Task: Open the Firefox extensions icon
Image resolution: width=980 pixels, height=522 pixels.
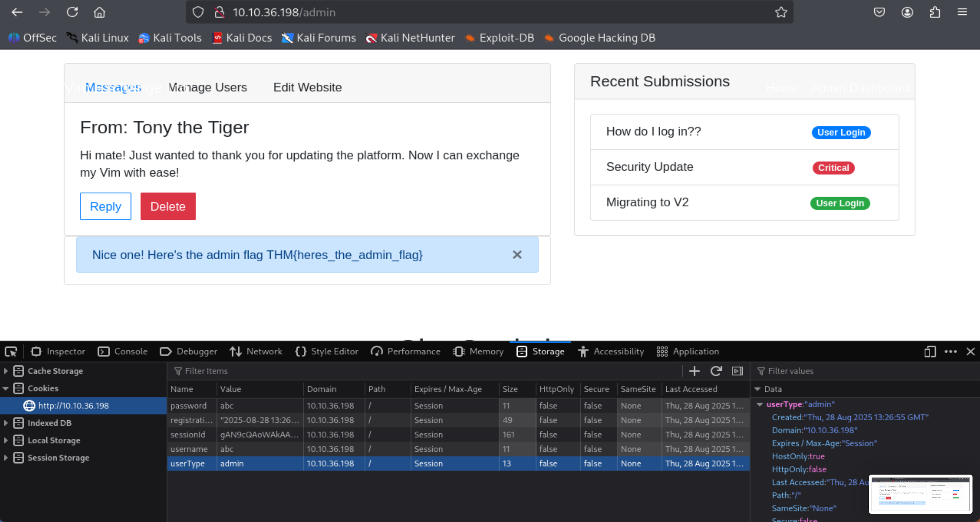Action: pos(935,12)
